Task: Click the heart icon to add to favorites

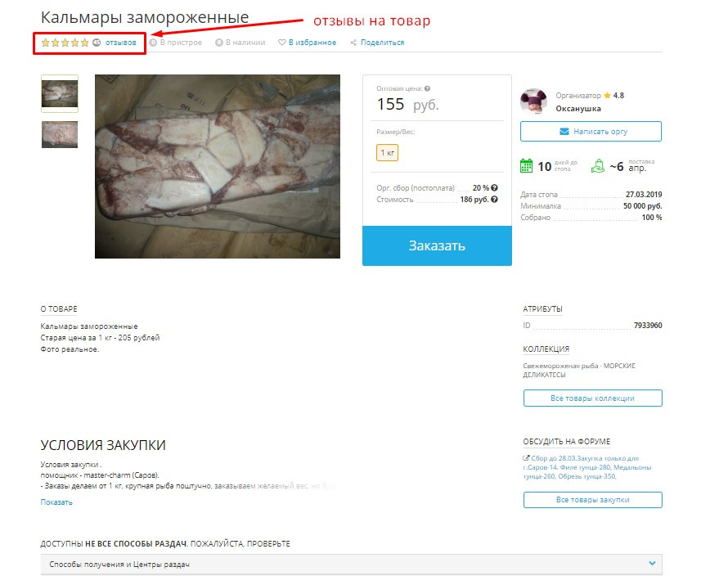Action: [282, 43]
